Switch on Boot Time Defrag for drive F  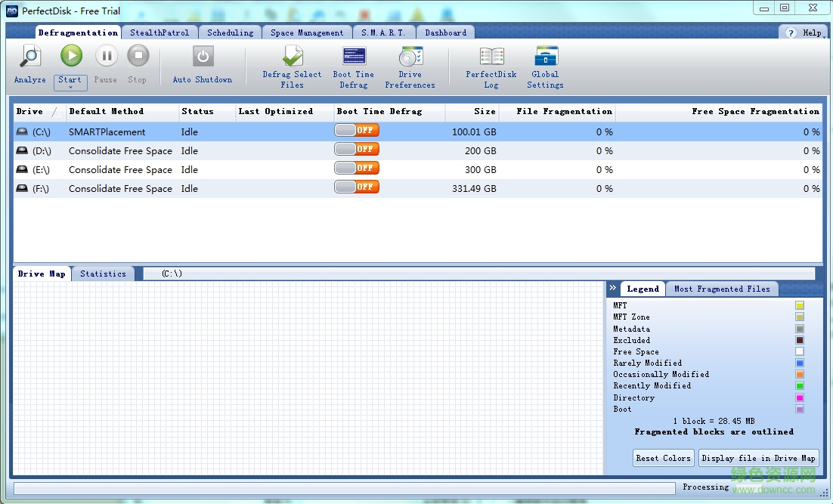(356, 187)
